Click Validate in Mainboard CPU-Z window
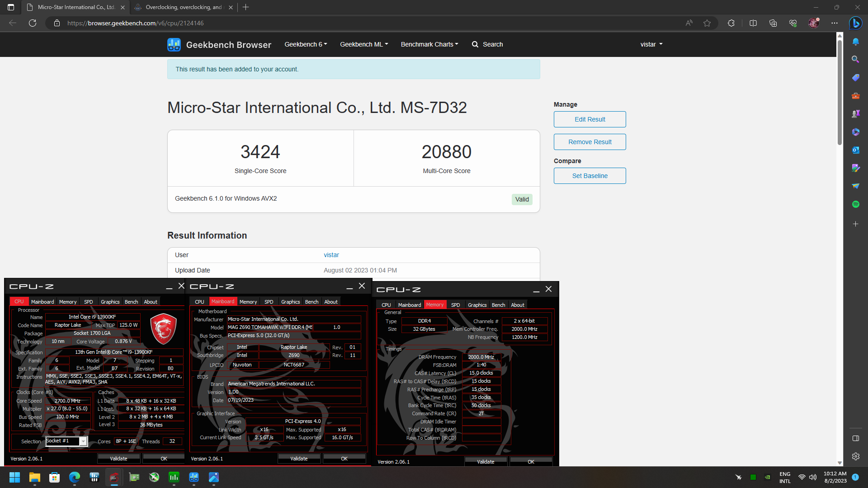 [x=299, y=459]
